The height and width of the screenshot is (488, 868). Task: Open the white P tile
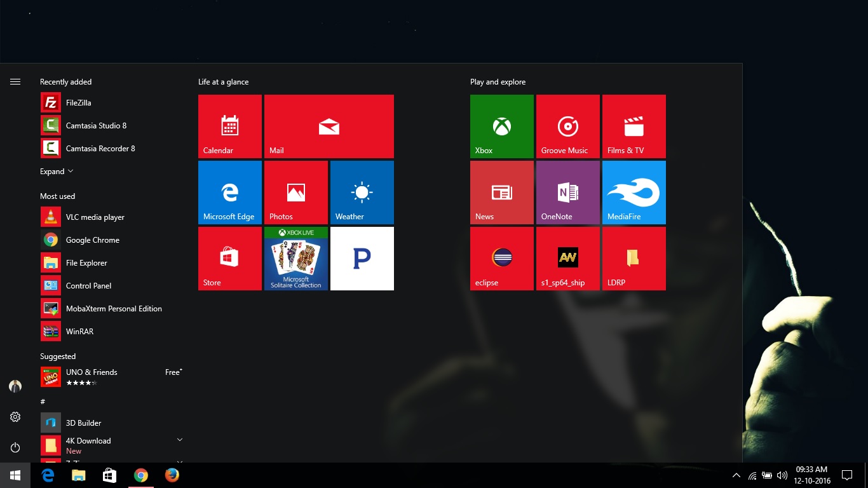[362, 259]
